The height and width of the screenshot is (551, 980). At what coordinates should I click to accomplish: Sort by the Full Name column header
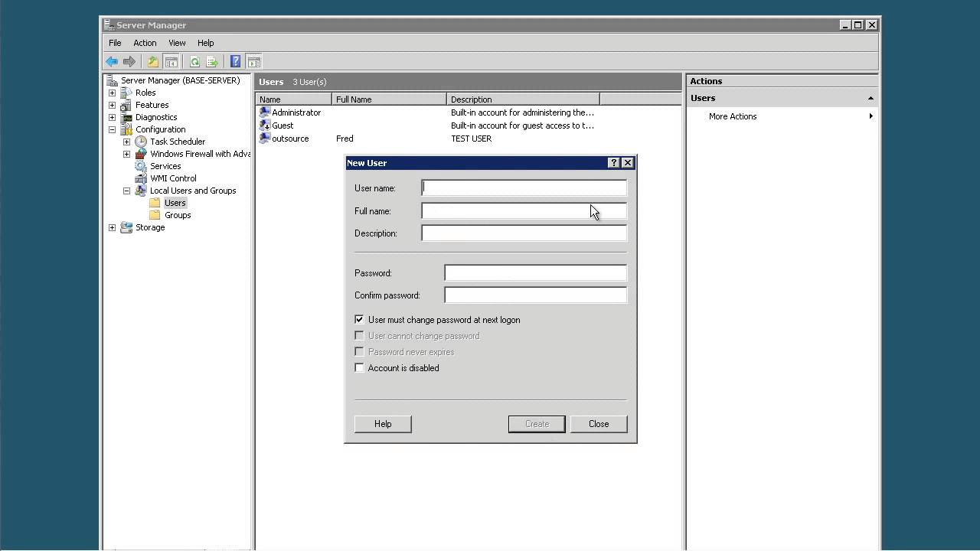(389, 99)
